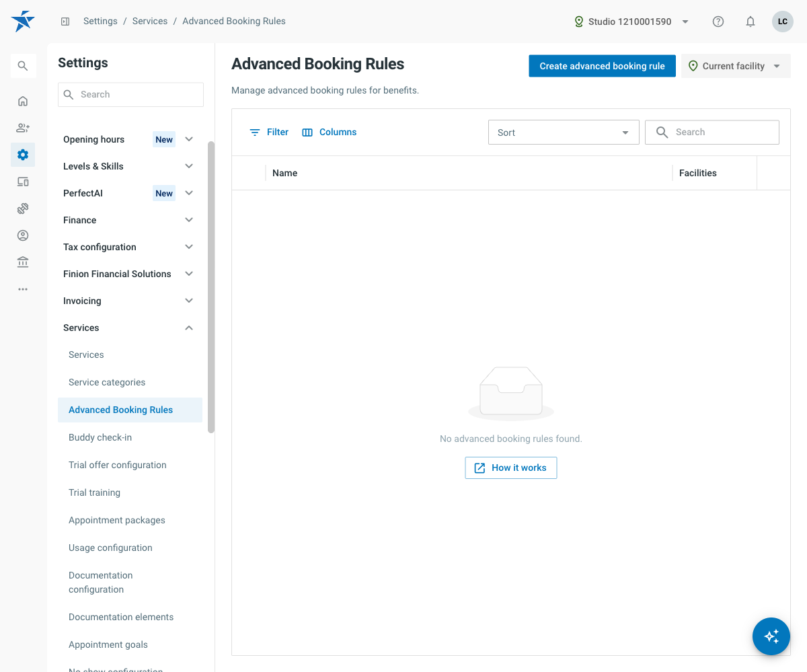Open the Current facility dropdown

(x=736, y=66)
